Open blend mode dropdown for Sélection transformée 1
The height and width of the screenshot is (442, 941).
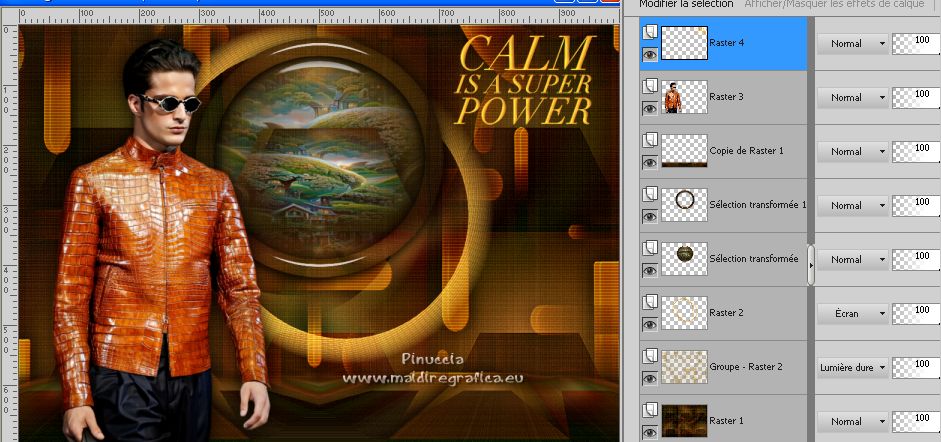[853, 205]
